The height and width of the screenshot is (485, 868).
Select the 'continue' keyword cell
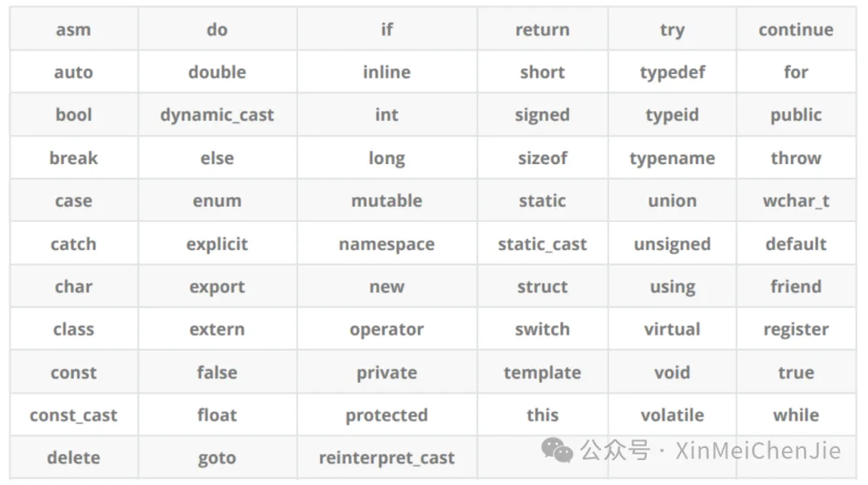796,30
